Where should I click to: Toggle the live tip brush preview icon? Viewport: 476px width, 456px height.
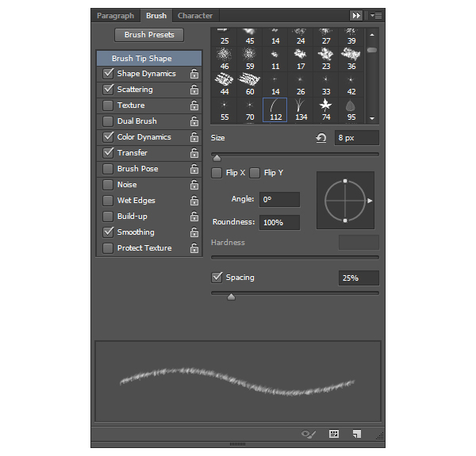tap(309, 434)
